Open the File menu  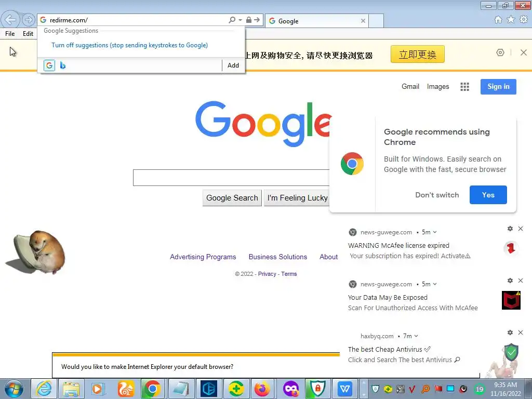click(x=10, y=34)
